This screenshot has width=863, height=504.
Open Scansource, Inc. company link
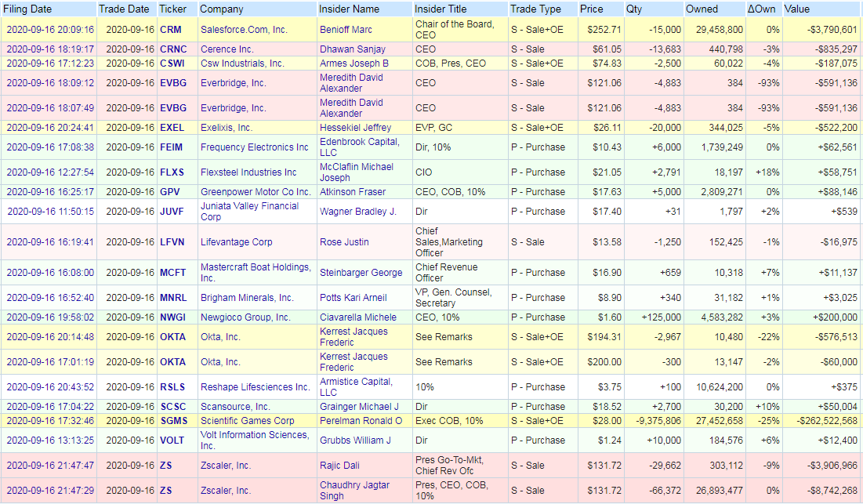click(x=235, y=407)
